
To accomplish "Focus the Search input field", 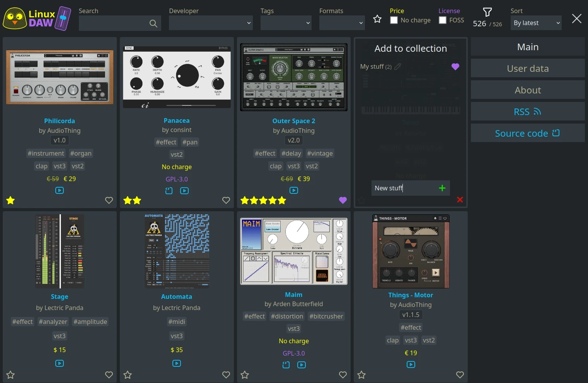I will point(120,23).
